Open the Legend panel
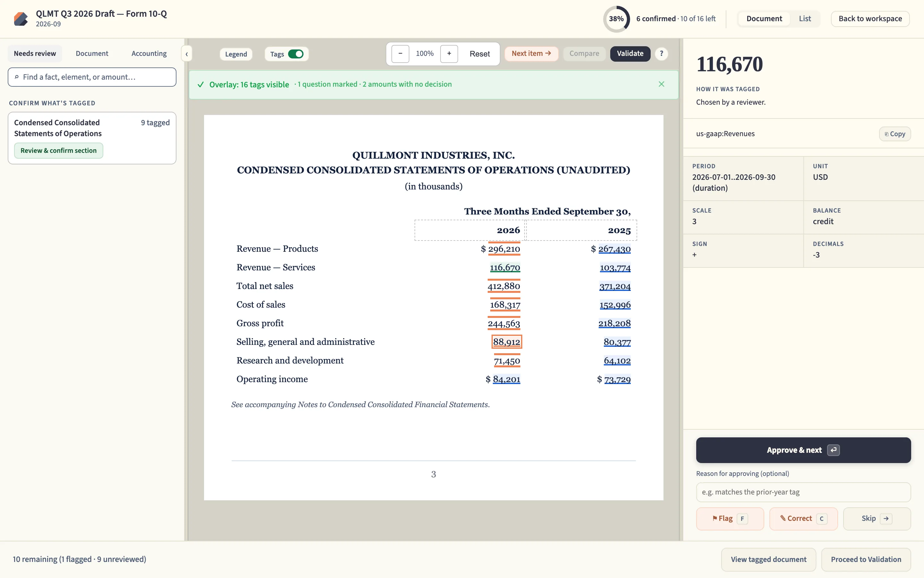This screenshot has height=578, width=924. [236, 54]
